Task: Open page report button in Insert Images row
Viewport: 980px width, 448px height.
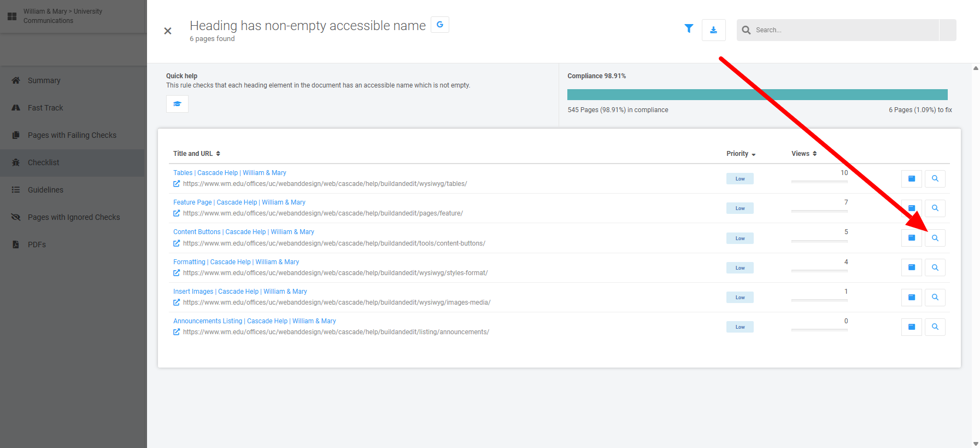Action: coord(912,297)
